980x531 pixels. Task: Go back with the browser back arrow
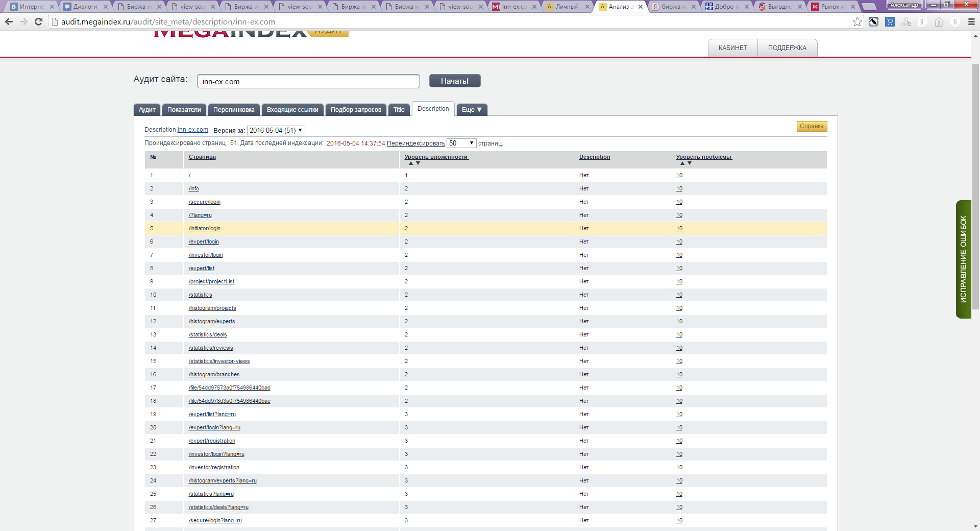click(9, 22)
